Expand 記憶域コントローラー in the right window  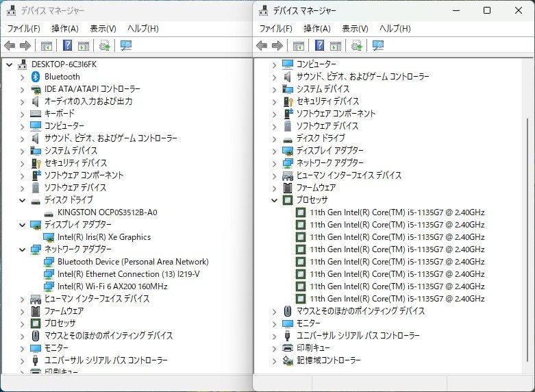pyautogui.click(x=275, y=360)
